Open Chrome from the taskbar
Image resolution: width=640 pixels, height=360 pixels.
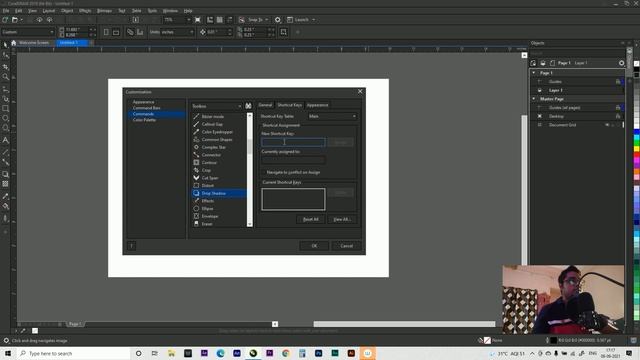[286, 353]
